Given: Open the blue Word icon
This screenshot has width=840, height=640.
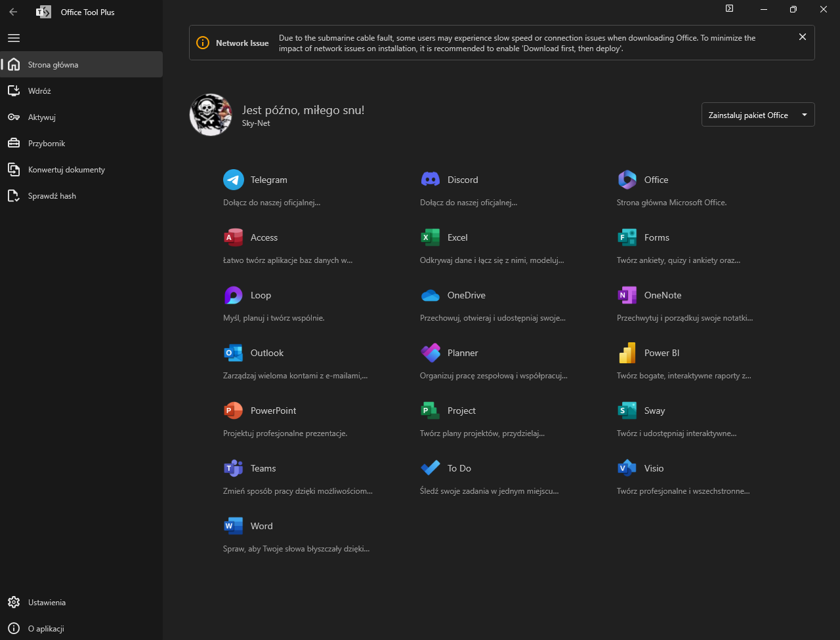Looking at the screenshot, I should (234, 526).
